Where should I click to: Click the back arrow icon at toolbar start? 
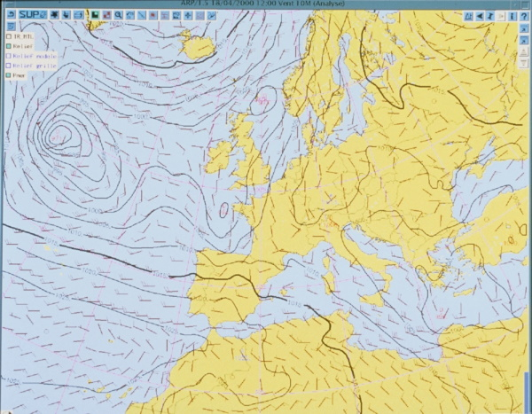pos(8,15)
